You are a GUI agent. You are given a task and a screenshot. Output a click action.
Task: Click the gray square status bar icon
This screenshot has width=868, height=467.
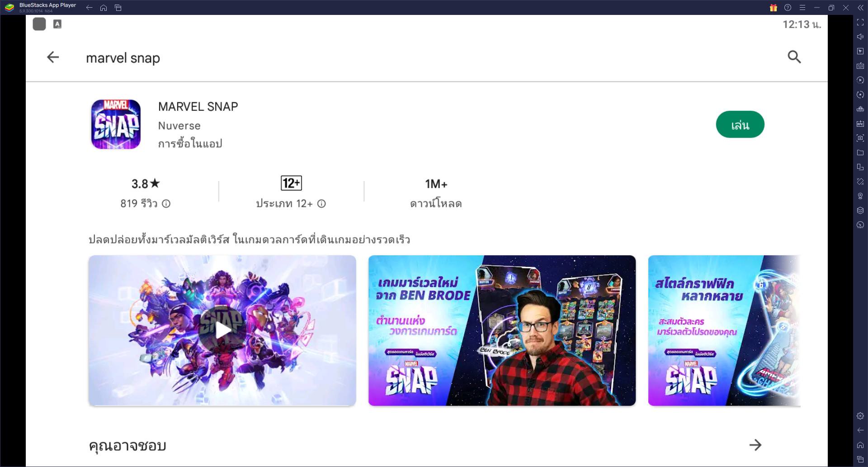(x=39, y=24)
